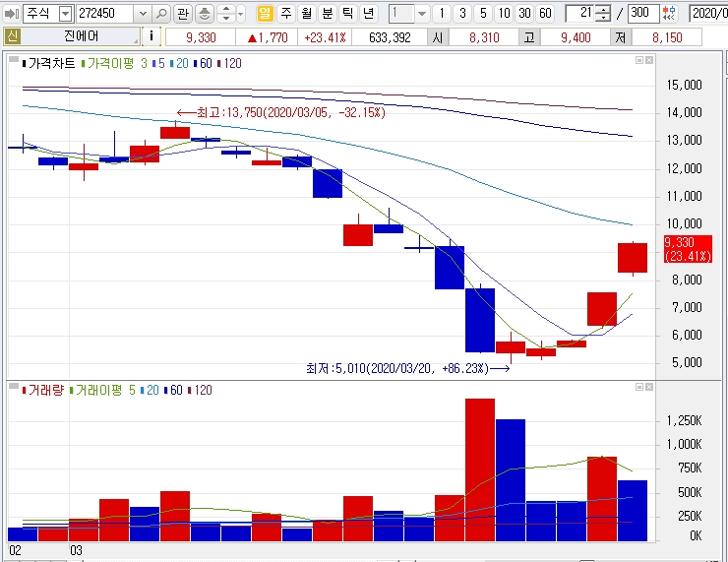Click the 신 credit marker icon

[12, 36]
